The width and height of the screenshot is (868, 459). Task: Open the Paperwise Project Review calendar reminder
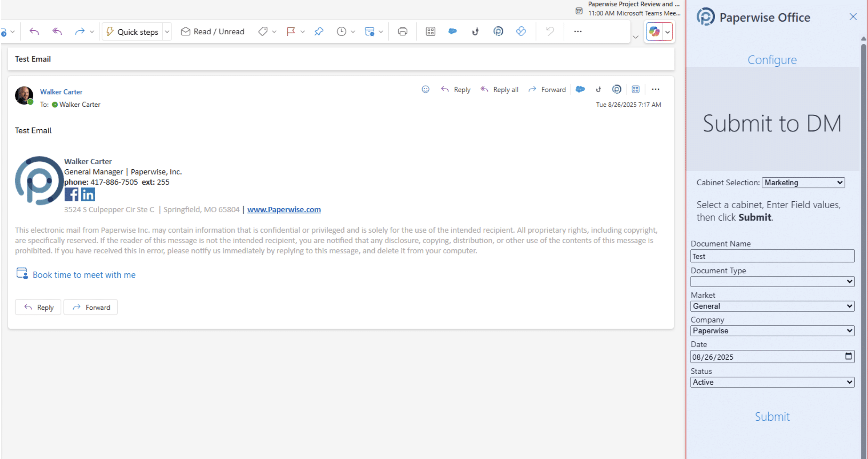pos(634,9)
